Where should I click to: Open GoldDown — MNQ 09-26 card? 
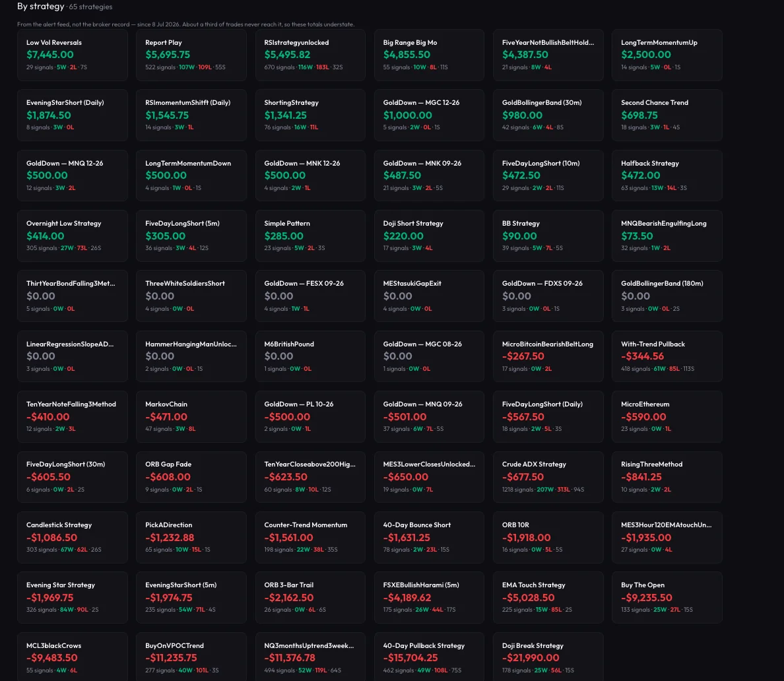click(429, 416)
